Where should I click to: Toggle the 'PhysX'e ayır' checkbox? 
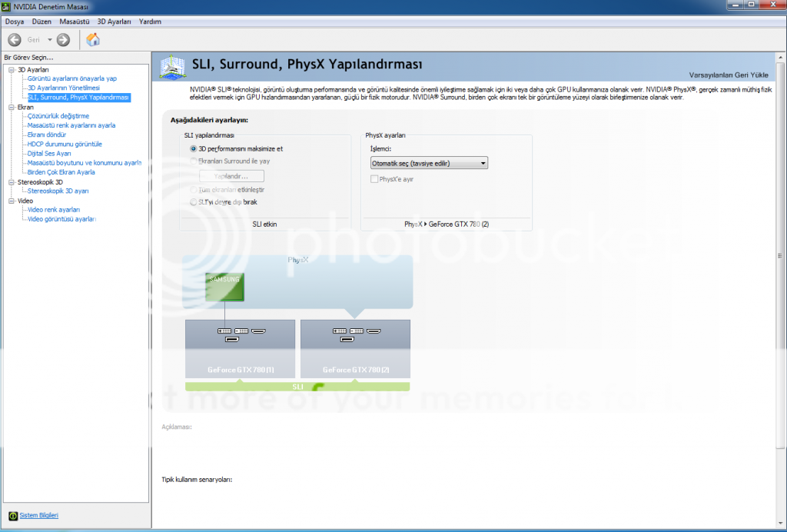click(x=374, y=178)
